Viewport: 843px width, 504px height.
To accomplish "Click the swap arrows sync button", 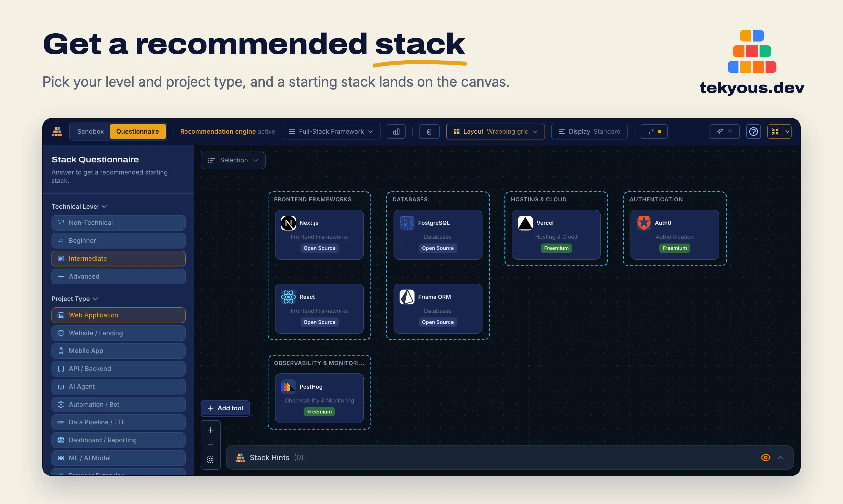I will (654, 132).
